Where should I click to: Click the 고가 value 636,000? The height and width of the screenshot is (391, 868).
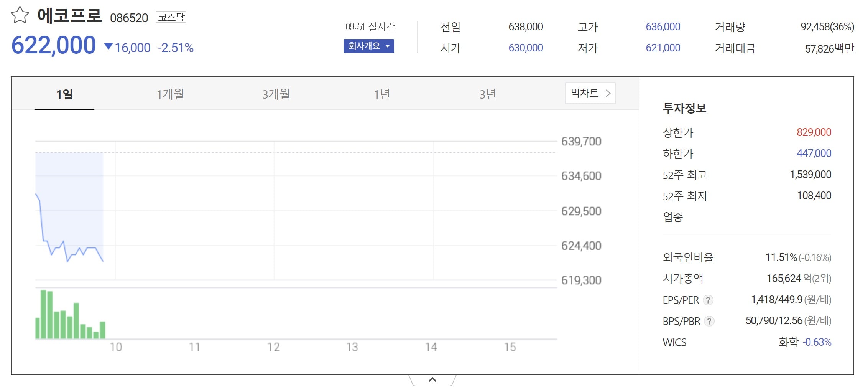click(663, 26)
